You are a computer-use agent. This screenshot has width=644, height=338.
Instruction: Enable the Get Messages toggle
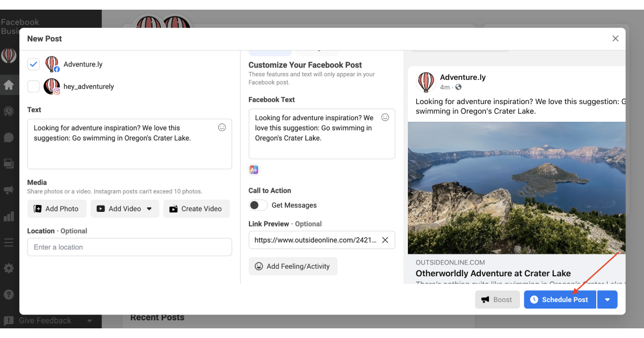pyautogui.click(x=258, y=205)
